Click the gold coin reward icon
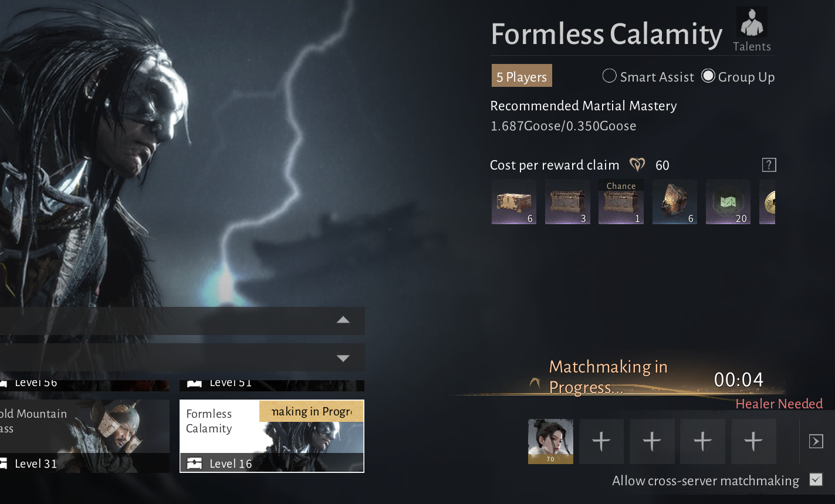835x504 pixels. pyautogui.click(x=768, y=202)
